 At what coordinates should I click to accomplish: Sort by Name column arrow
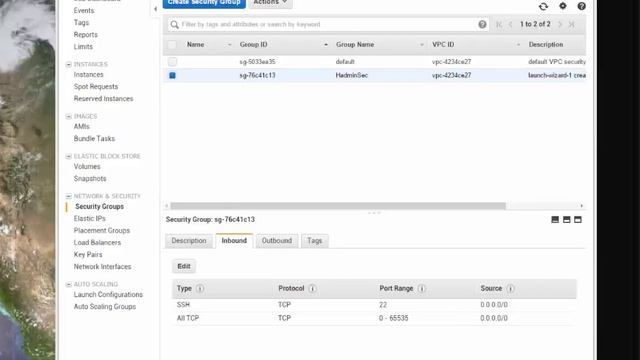pyautogui.click(x=230, y=45)
